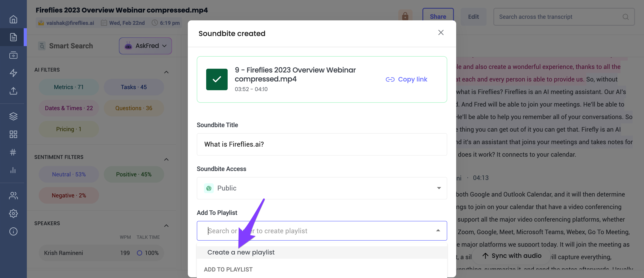This screenshot has height=278, width=644.
Task: Collapse the Speakers section
Action: pyautogui.click(x=166, y=226)
